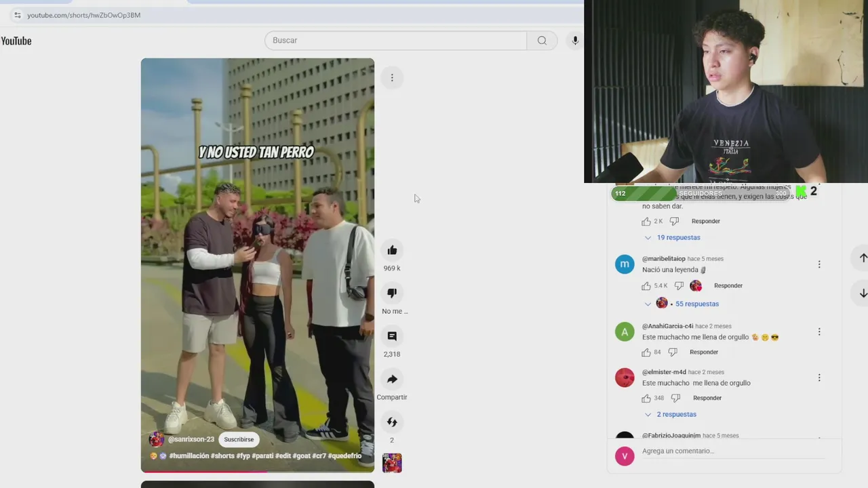
Task: Click the Buscar search input field
Action: (395, 41)
